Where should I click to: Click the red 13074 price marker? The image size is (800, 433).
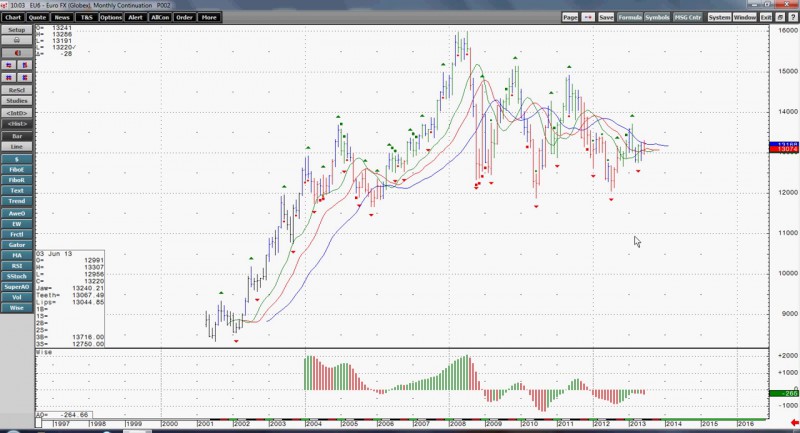tap(784, 149)
